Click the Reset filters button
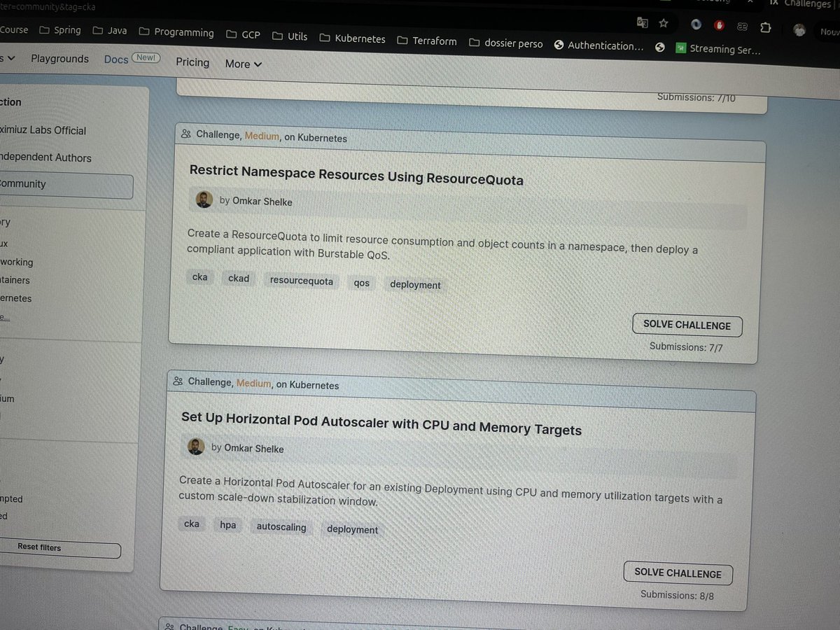The image size is (840, 630). point(59,548)
